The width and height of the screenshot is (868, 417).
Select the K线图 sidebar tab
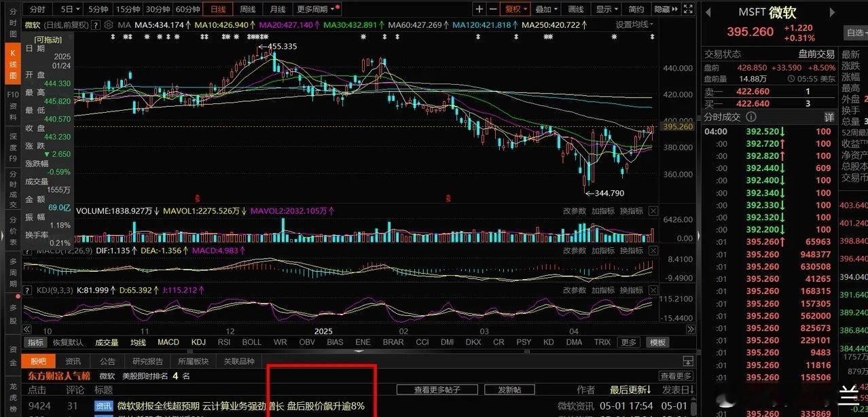pos(13,64)
